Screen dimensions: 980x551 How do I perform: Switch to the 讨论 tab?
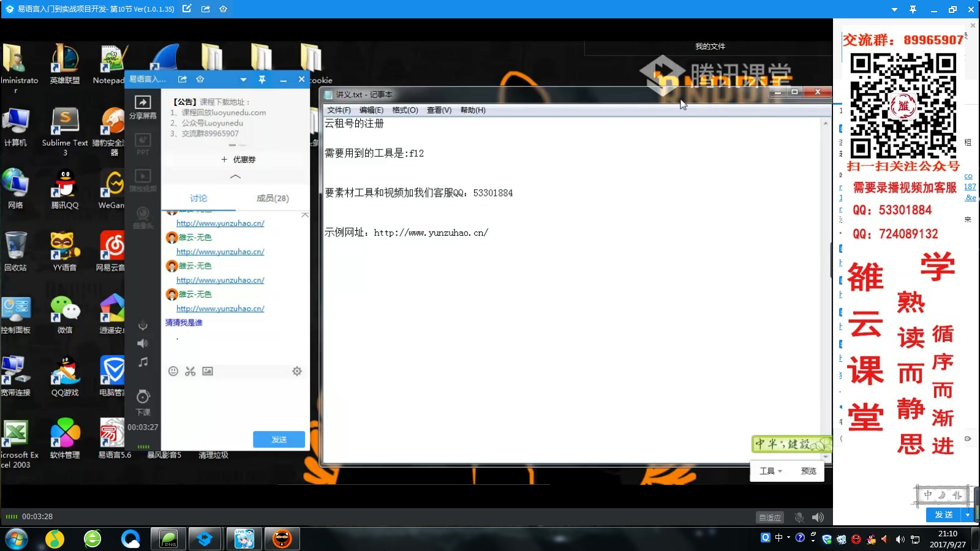click(x=198, y=198)
